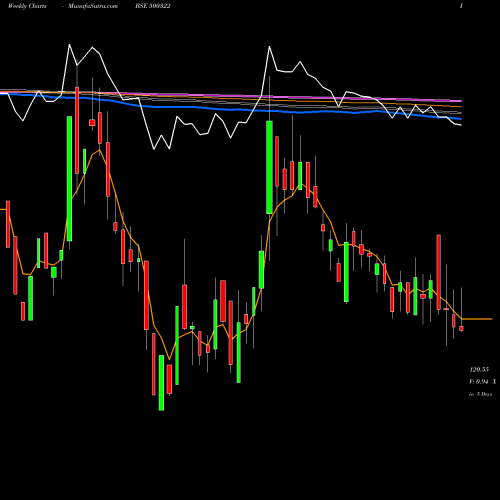
Task: Click the 'V: 0.94 X' volume text
Action: (x=482, y=382)
